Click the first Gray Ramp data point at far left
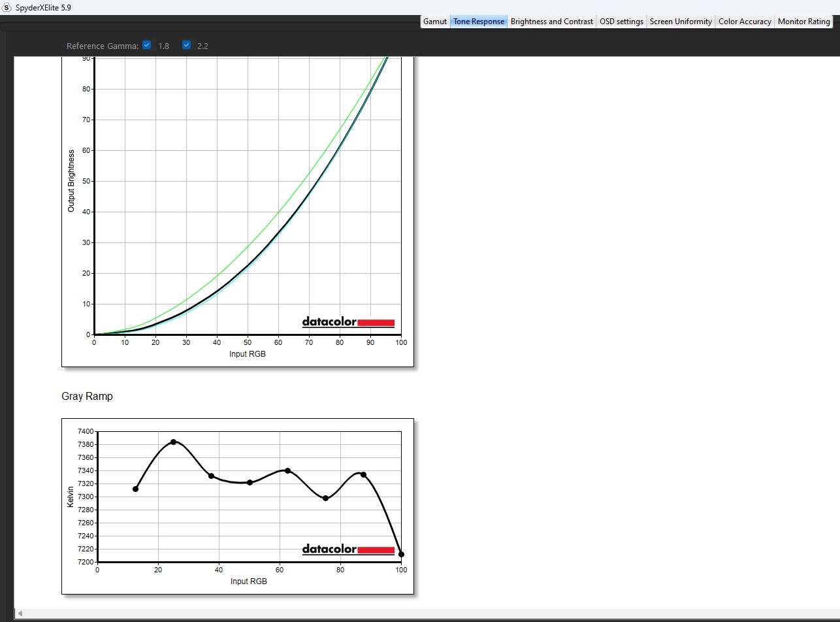This screenshot has width=840, height=622. tap(135, 489)
